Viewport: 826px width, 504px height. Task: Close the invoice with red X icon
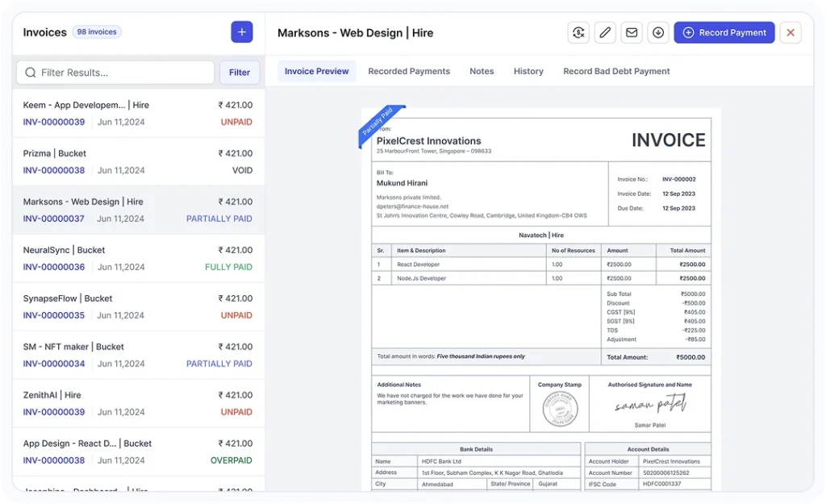[791, 32]
